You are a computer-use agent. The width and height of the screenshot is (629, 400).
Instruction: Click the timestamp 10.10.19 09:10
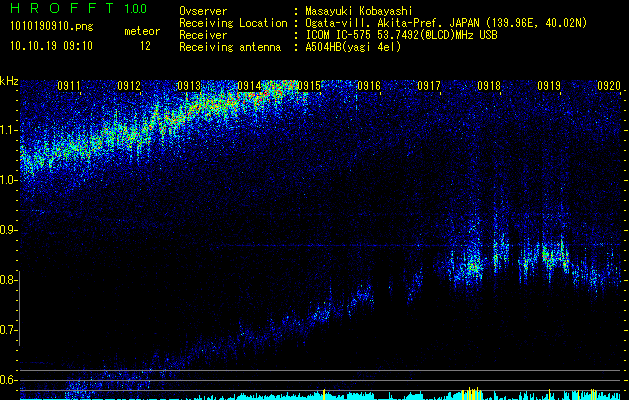(51, 46)
